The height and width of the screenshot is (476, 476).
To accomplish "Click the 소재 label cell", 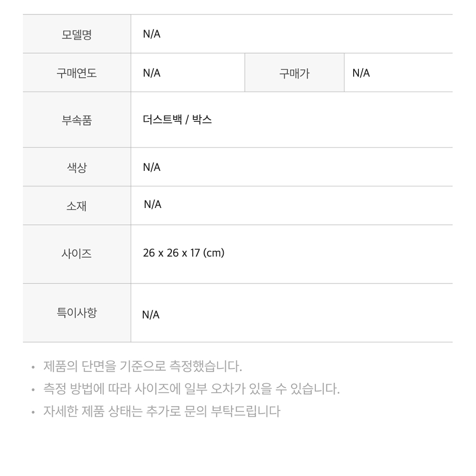I will pyautogui.click(x=77, y=206).
